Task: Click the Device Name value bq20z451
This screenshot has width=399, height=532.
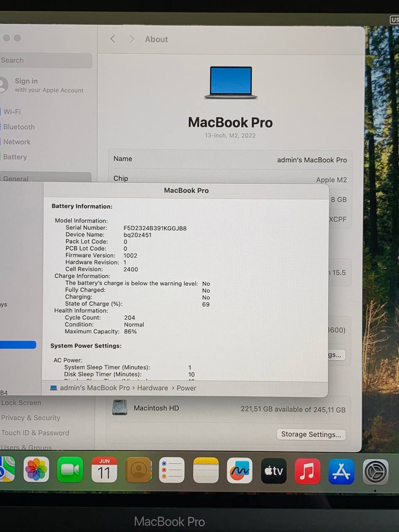Action: click(x=138, y=235)
